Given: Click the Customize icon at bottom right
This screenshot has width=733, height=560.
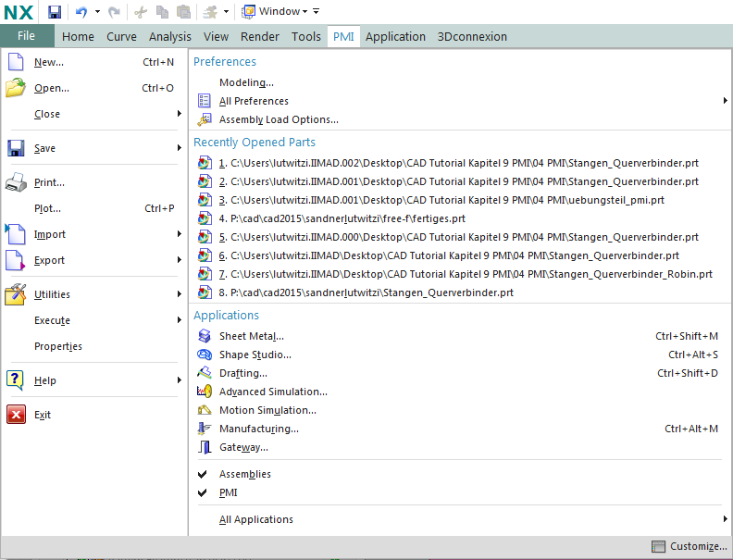Looking at the screenshot, I should (x=658, y=546).
